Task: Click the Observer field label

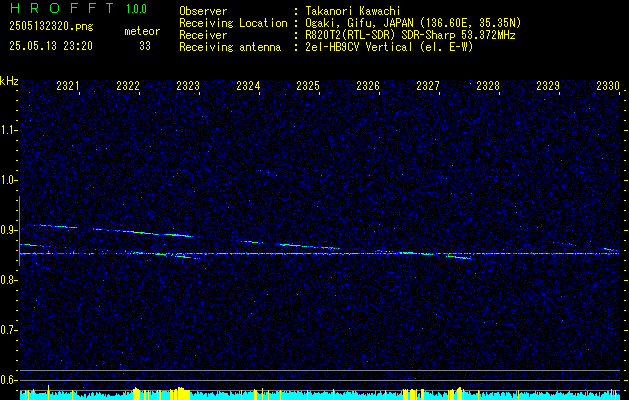Action: pos(203,11)
